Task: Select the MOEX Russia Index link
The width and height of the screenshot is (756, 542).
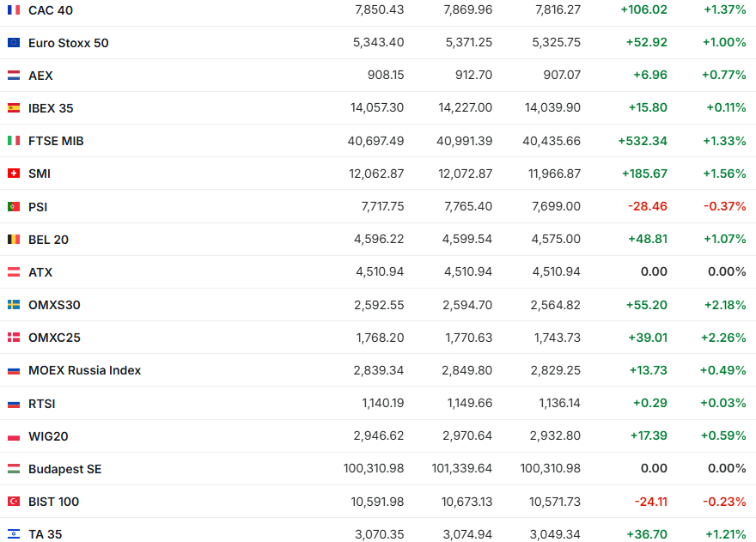Action: click(84, 370)
